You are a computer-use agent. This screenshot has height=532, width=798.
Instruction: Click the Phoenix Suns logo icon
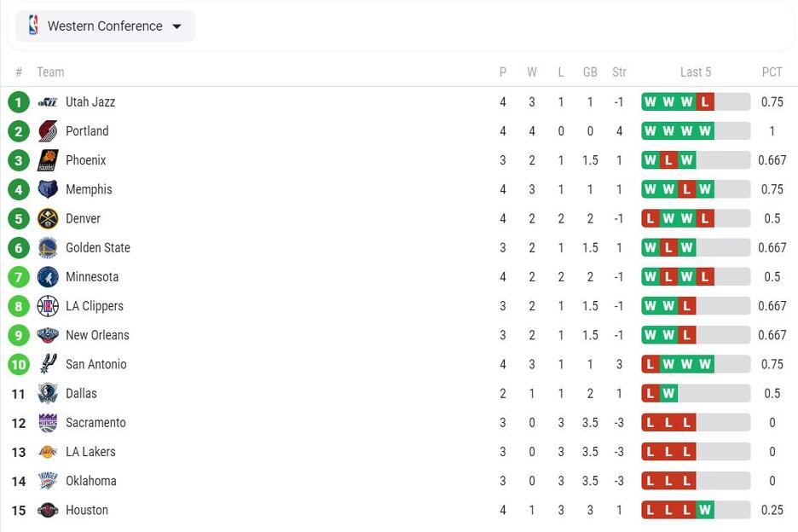[x=48, y=160]
